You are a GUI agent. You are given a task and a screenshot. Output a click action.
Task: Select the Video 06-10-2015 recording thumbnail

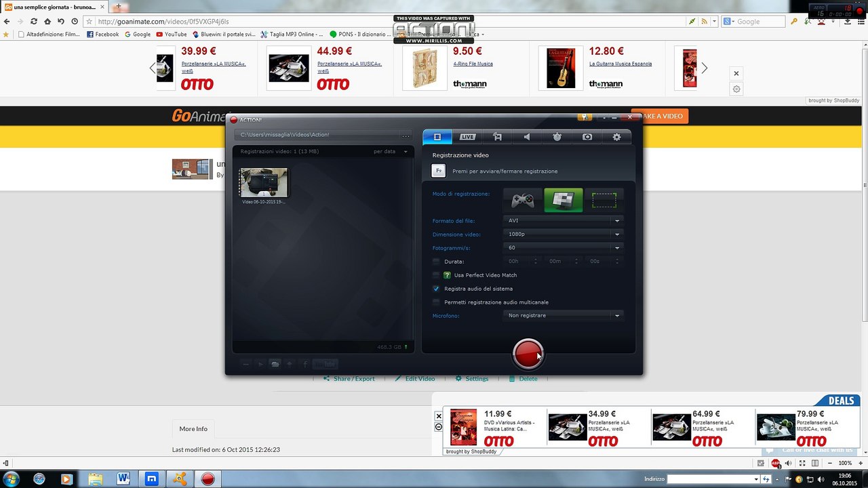[263, 183]
